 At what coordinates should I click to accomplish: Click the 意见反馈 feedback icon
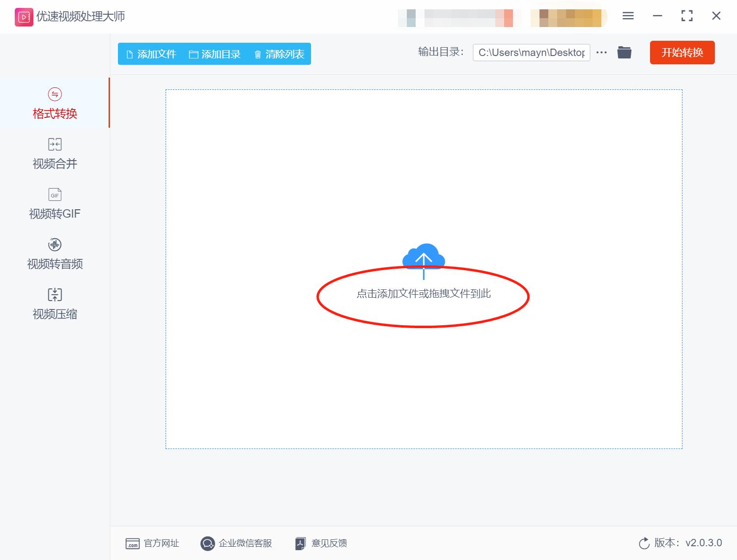(300, 543)
